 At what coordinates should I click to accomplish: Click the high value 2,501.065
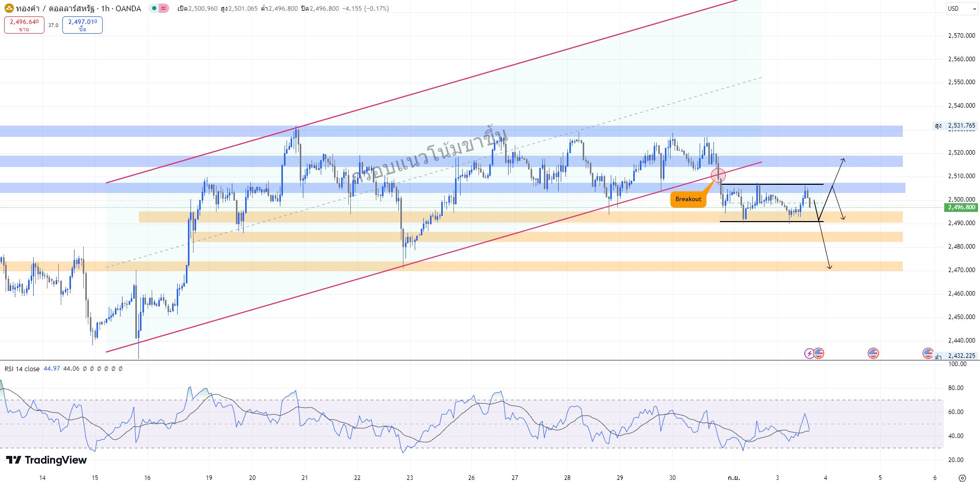243,8
